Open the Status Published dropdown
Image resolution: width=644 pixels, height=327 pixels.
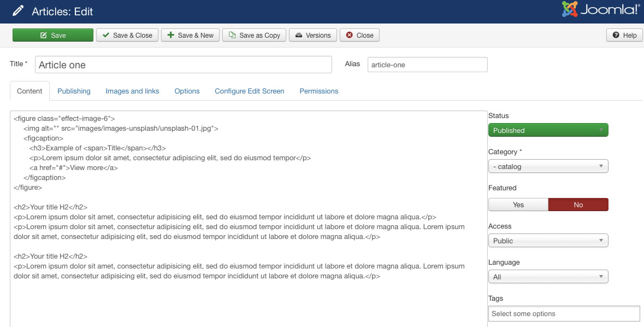(x=548, y=130)
